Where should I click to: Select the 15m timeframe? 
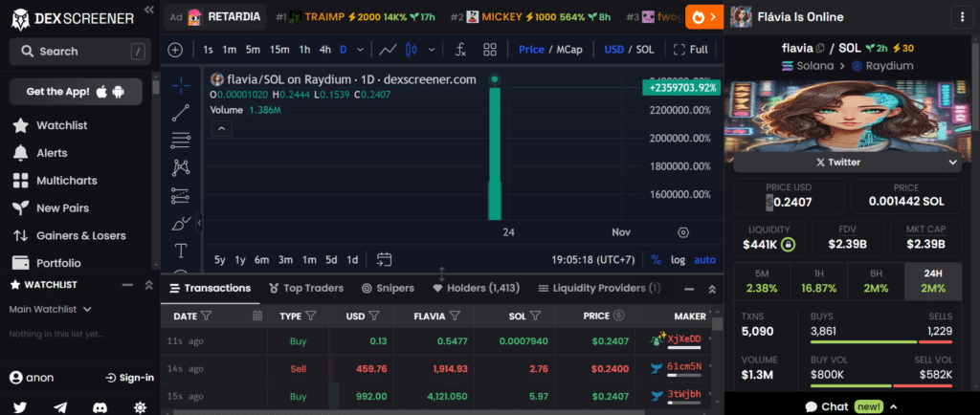click(279, 50)
